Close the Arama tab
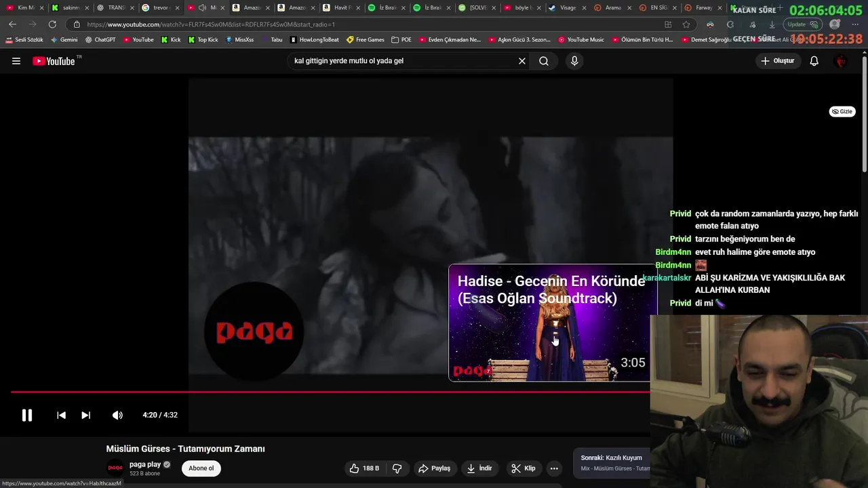This screenshot has height=488, width=868. pyautogui.click(x=629, y=8)
